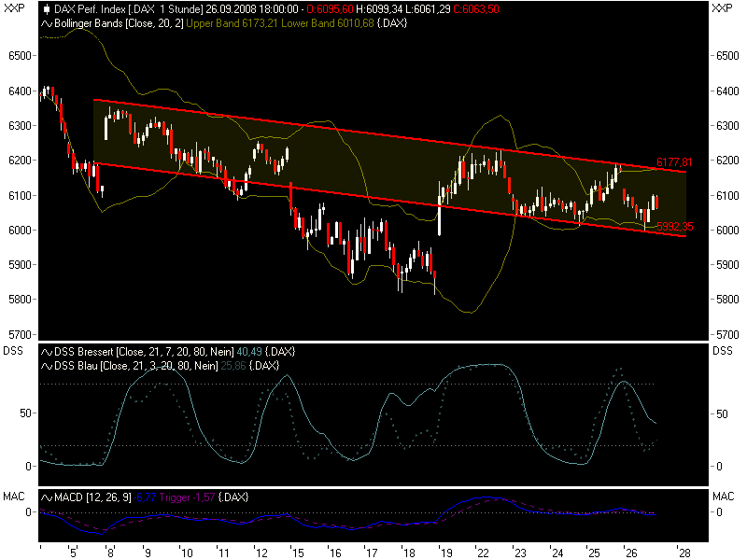This screenshot has width=747, height=560.
Task: Click the Bollinger Bands [Close, 20, 2] label
Action: 119,23
